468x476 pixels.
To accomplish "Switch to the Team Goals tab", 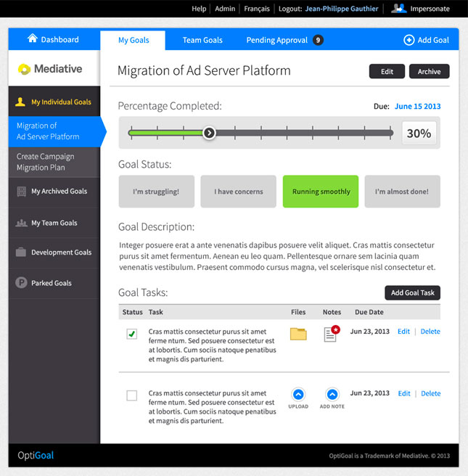I will pyautogui.click(x=202, y=40).
